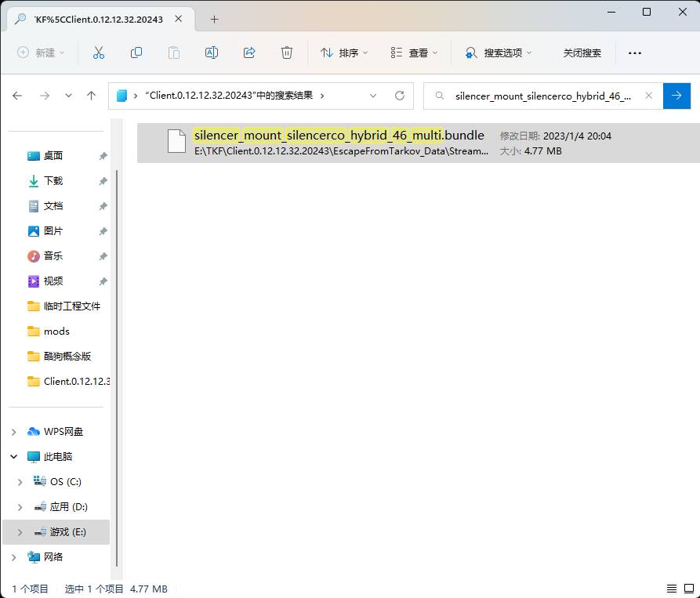Image resolution: width=700 pixels, height=598 pixels.
Task: Click the address bar search results path
Action: click(229, 96)
